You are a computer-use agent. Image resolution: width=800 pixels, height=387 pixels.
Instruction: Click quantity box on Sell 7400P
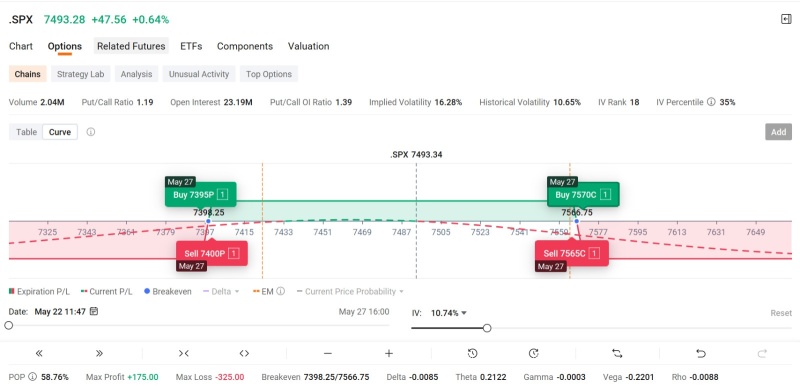[x=234, y=253]
